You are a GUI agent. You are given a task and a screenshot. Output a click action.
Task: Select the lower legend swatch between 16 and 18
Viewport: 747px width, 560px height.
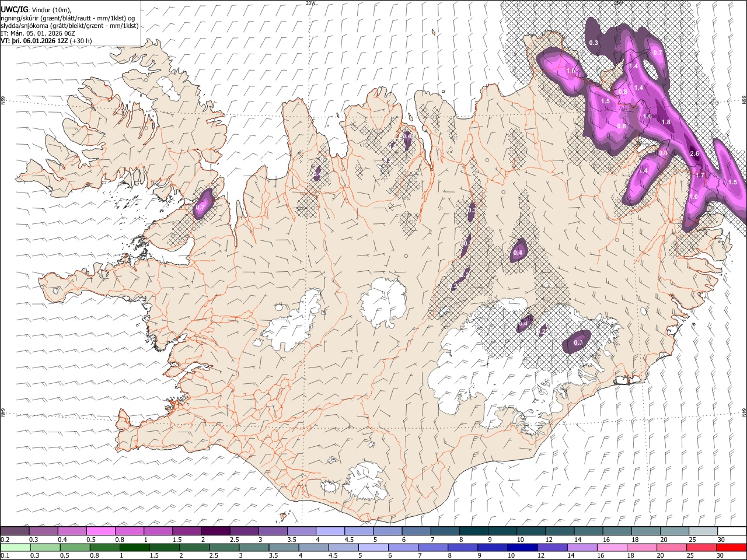tap(611, 547)
